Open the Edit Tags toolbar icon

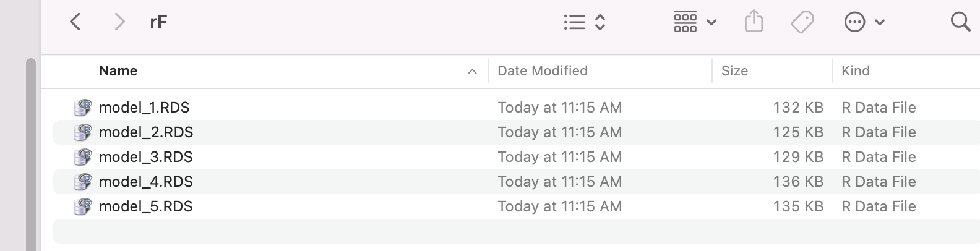tap(802, 22)
